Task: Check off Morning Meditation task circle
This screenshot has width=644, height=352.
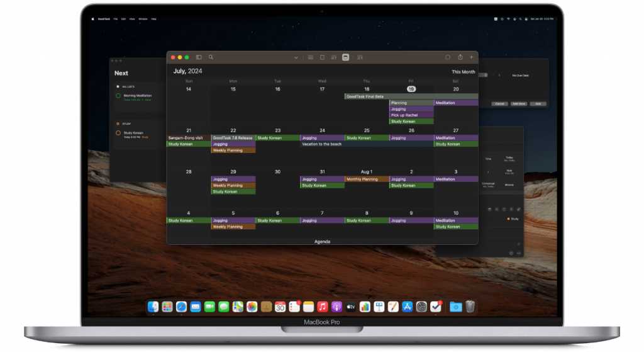Action: (118, 96)
